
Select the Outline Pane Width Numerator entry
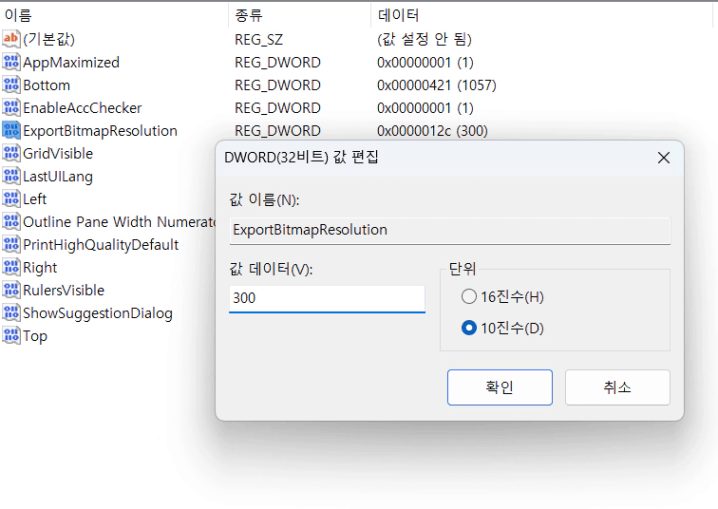[119, 222]
